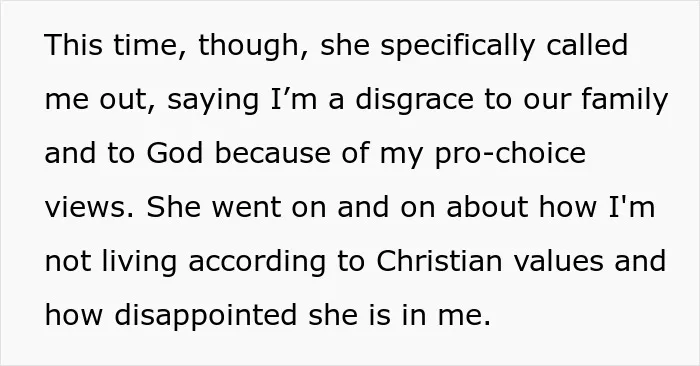Click the word "saying"
The image size is (700, 366).
213,101
